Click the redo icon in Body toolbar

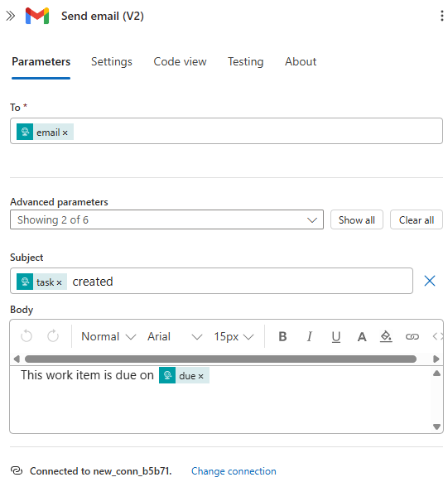point(53,336)
